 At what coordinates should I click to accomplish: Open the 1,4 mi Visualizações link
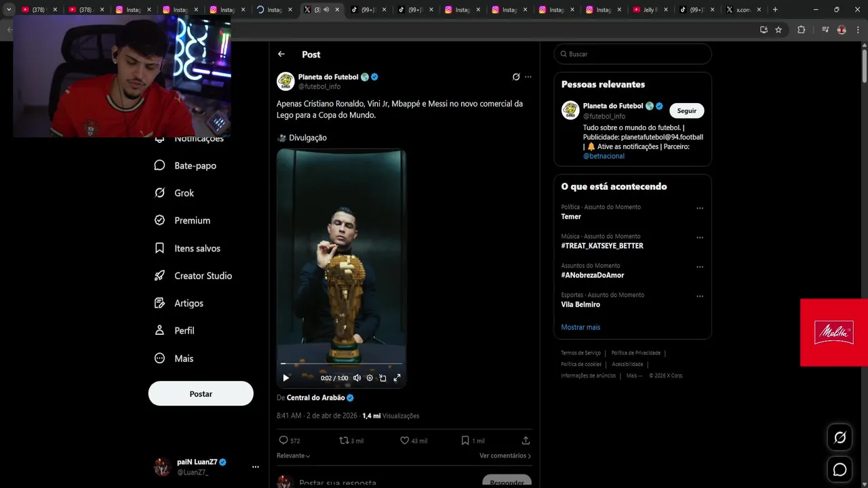[391, 416]
